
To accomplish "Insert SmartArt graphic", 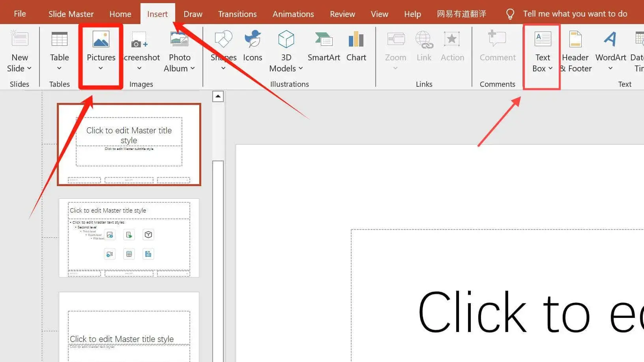I will [x=324, y=47].
